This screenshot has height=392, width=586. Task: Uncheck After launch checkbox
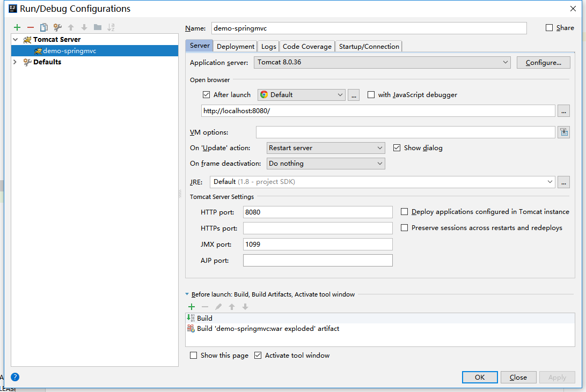click(206, 95)
